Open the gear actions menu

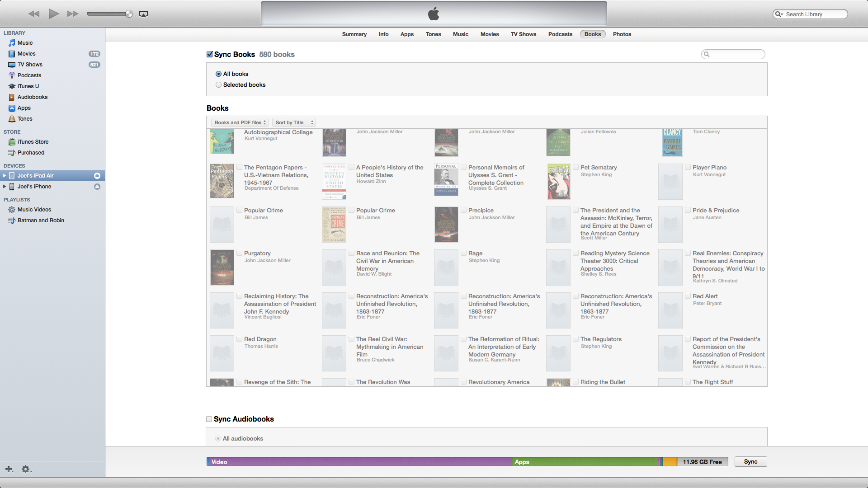point(27,469)
